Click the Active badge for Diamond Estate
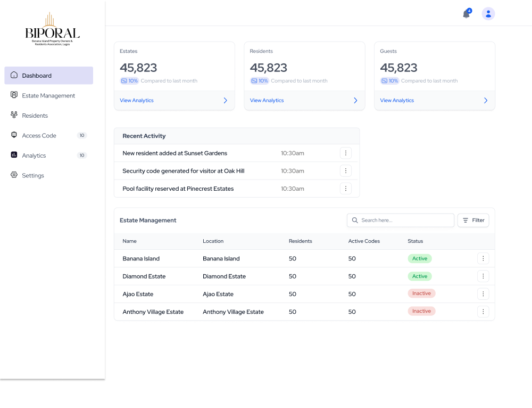 tap(420, 276)
